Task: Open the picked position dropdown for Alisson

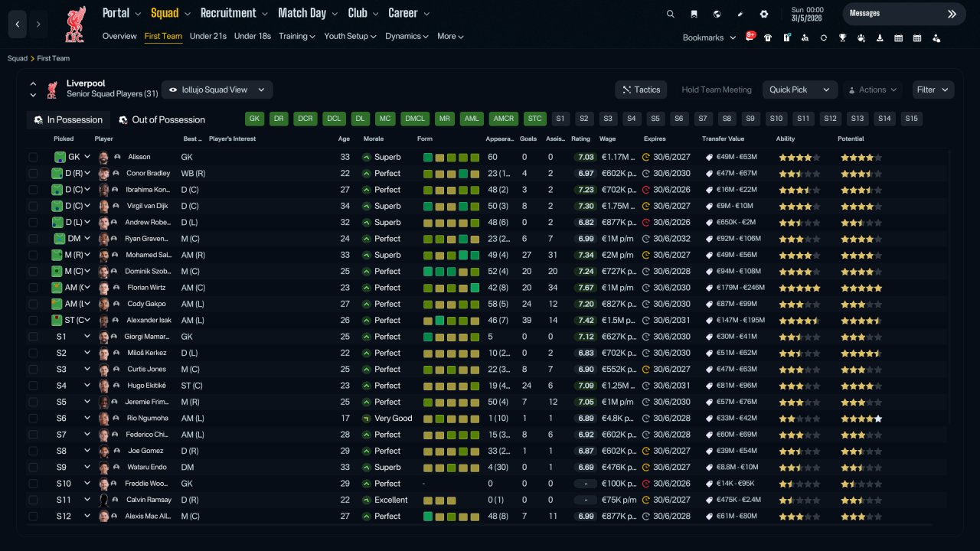Action: coord(87,157)
